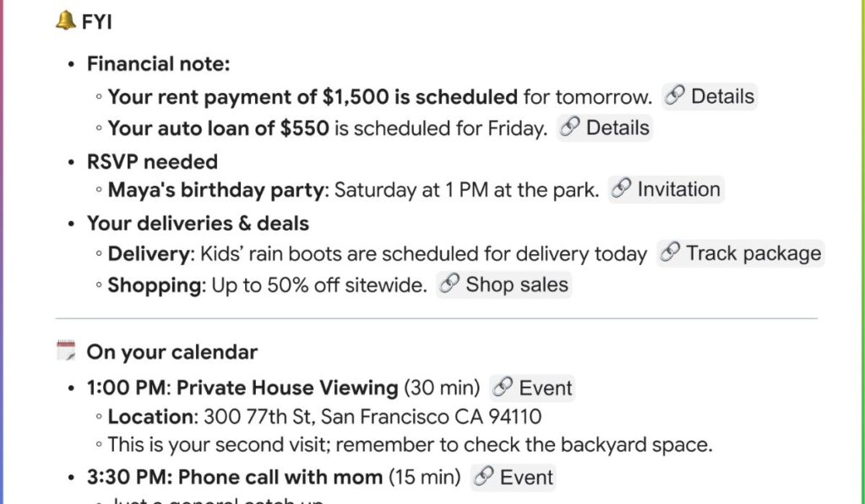Open Event link for Private House Viewing
The width and height of the screenshot is (865, 504).
point(532,388)
